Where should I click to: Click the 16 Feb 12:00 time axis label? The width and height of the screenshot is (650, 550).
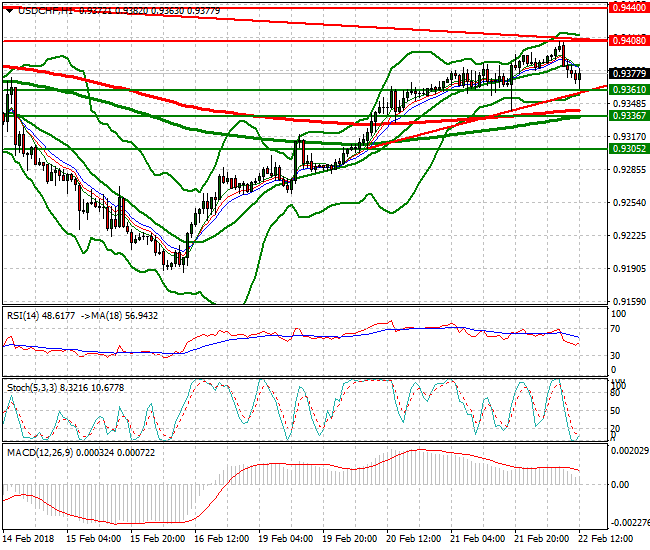(x=221, y=539)
